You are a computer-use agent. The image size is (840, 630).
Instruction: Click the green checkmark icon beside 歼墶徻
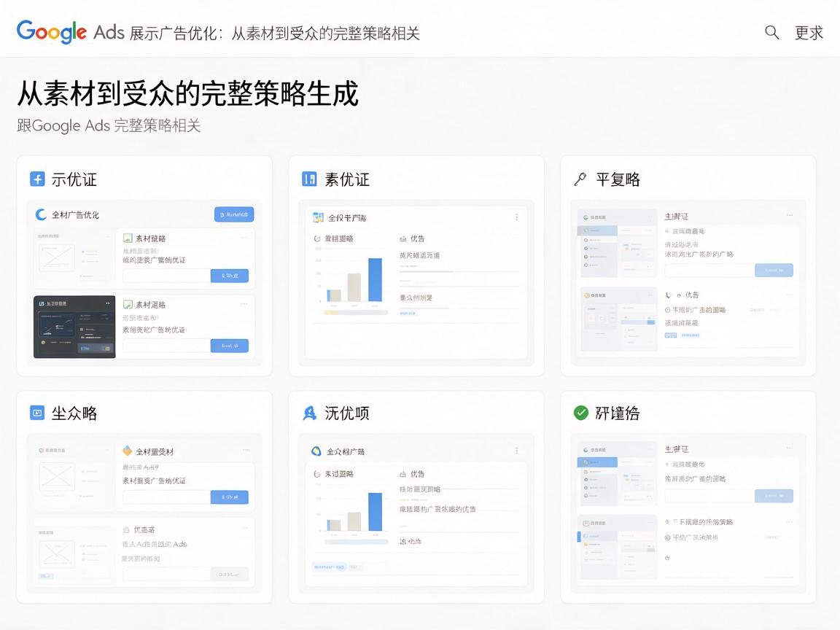click(580, 413)
